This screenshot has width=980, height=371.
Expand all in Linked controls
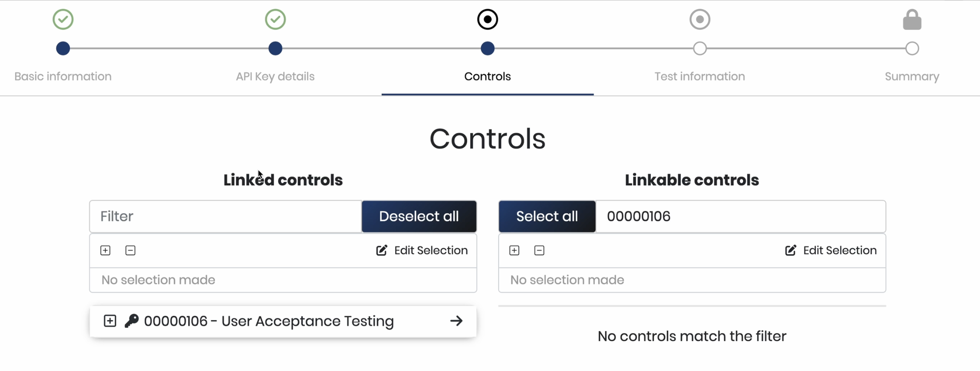106,251
